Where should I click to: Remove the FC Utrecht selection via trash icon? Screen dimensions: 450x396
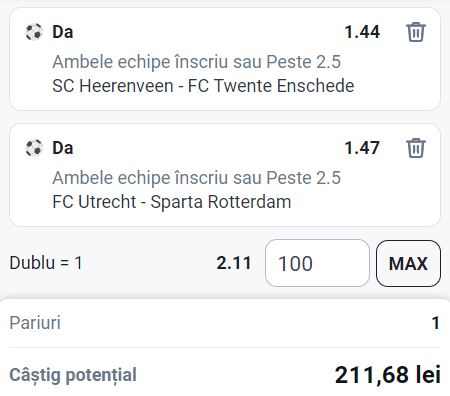click(x=416, y=148)
